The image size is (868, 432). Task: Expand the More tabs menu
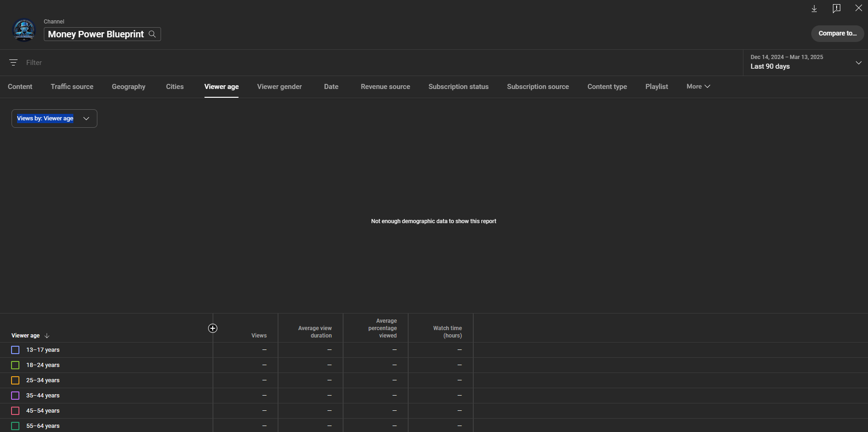(x=698, y=87)
